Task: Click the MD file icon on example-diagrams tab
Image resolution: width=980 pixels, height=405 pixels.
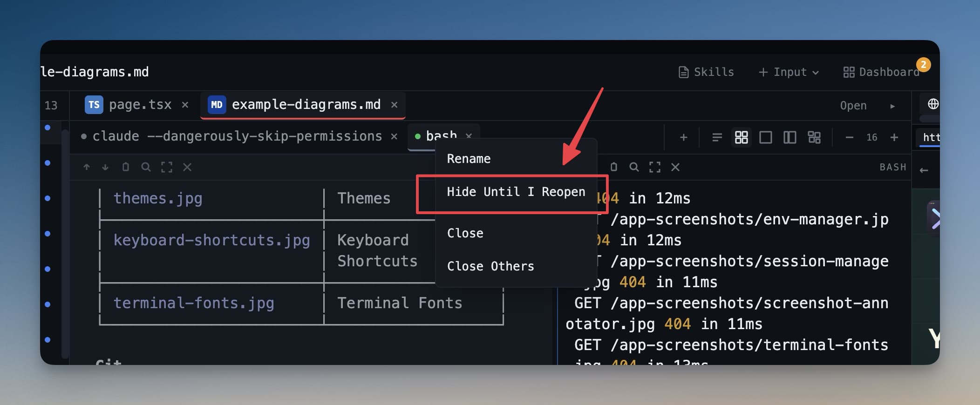Action: [x=217, y=105]
